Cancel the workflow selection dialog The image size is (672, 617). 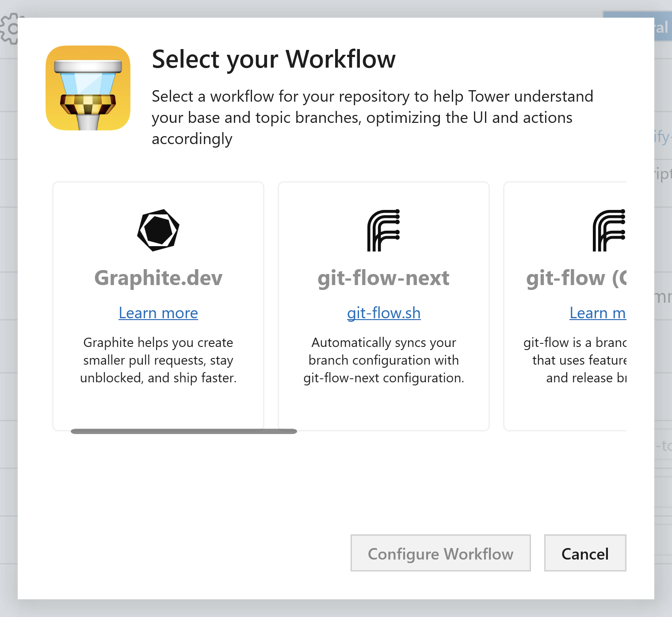click(x=585, y=553)
